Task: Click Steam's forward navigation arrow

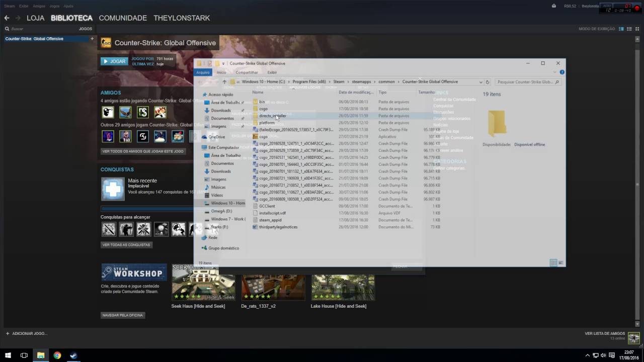Action: 18,18
